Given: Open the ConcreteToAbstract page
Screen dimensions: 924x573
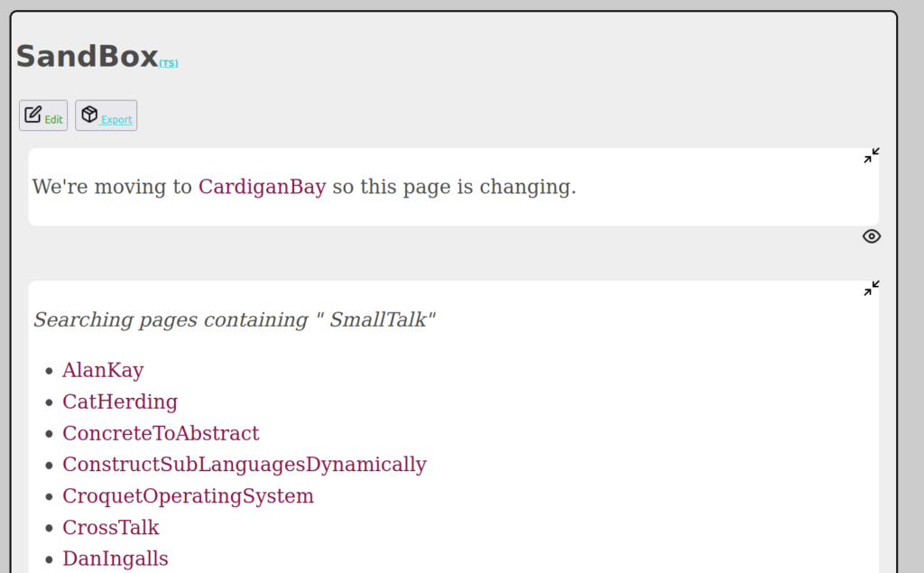Looking at the screenshot, I should coord(161,433).
